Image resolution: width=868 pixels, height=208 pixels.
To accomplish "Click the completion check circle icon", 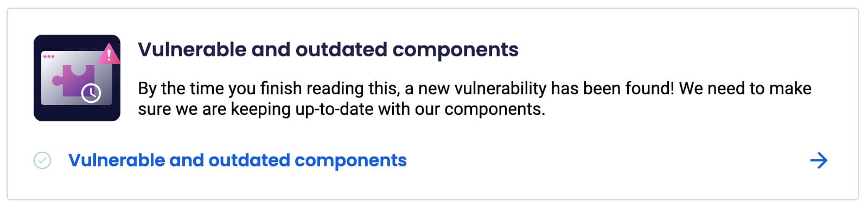I will tap(42, 160).
